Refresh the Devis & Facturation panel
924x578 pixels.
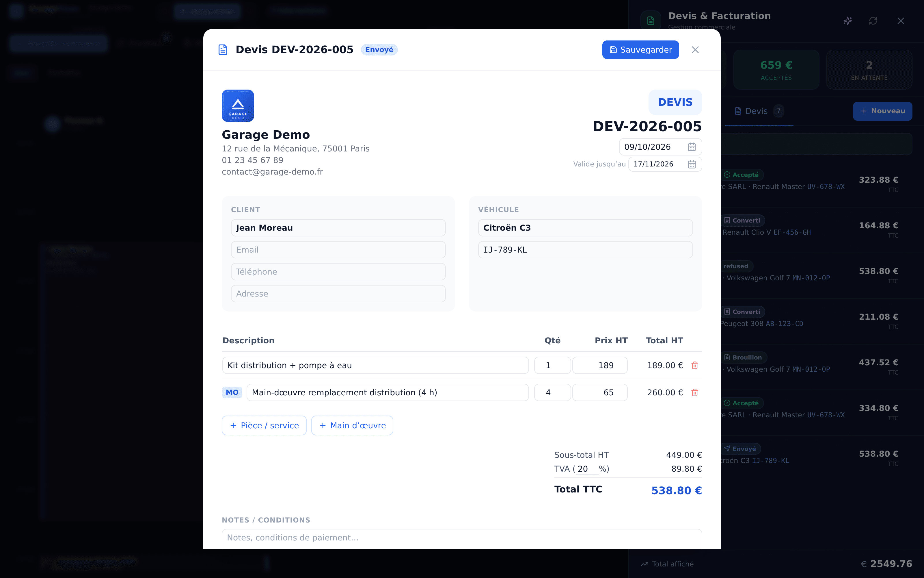873,21
